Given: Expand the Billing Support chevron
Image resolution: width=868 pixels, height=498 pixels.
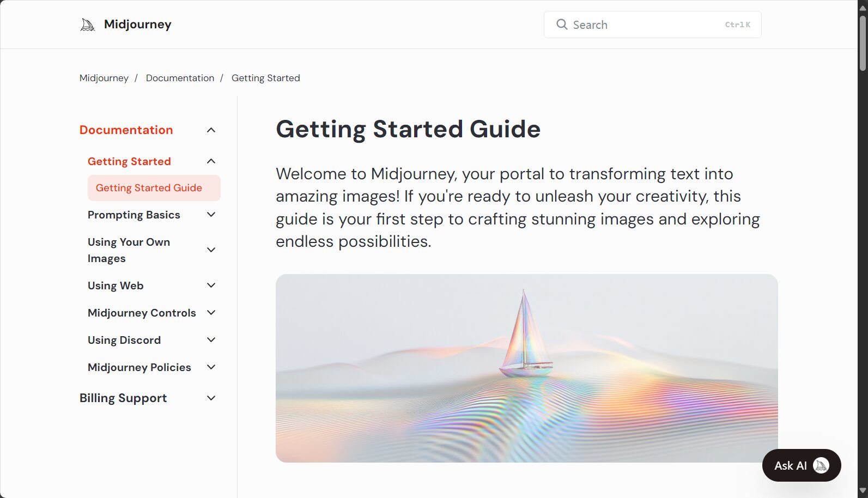Looking at the screenshot, I should [211, 398].
